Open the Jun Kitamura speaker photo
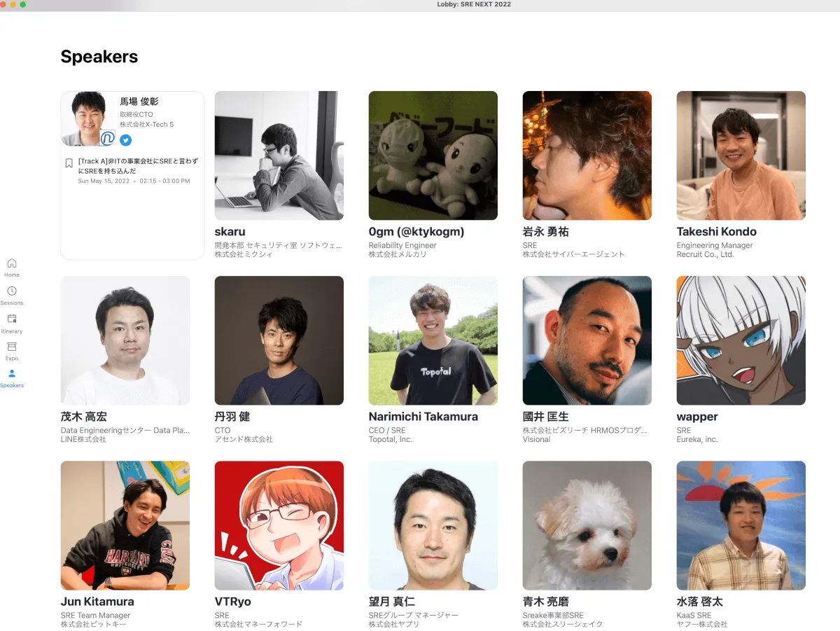This screenshot has width=840, height=631. [x=125, y=525]
